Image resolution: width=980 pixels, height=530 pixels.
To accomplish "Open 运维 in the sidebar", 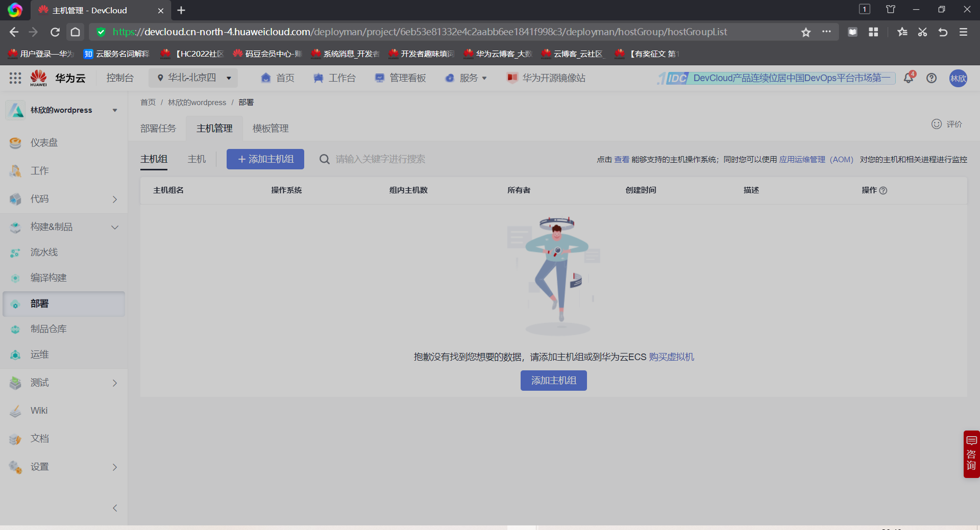I will (x=64, y=355).
